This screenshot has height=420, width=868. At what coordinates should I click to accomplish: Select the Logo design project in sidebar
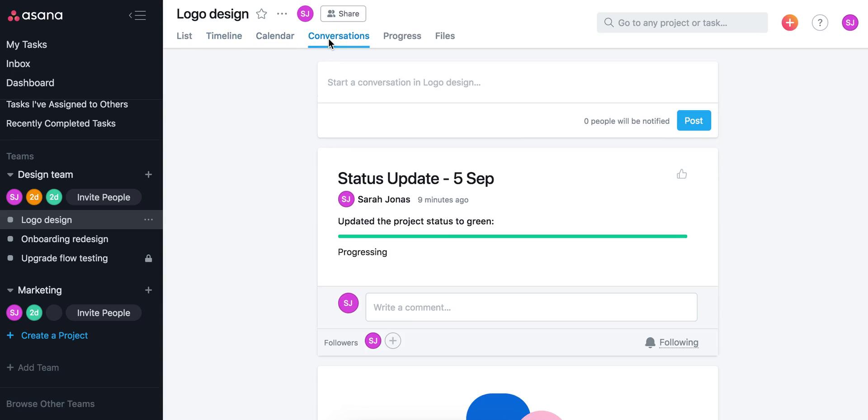(47, 220)
